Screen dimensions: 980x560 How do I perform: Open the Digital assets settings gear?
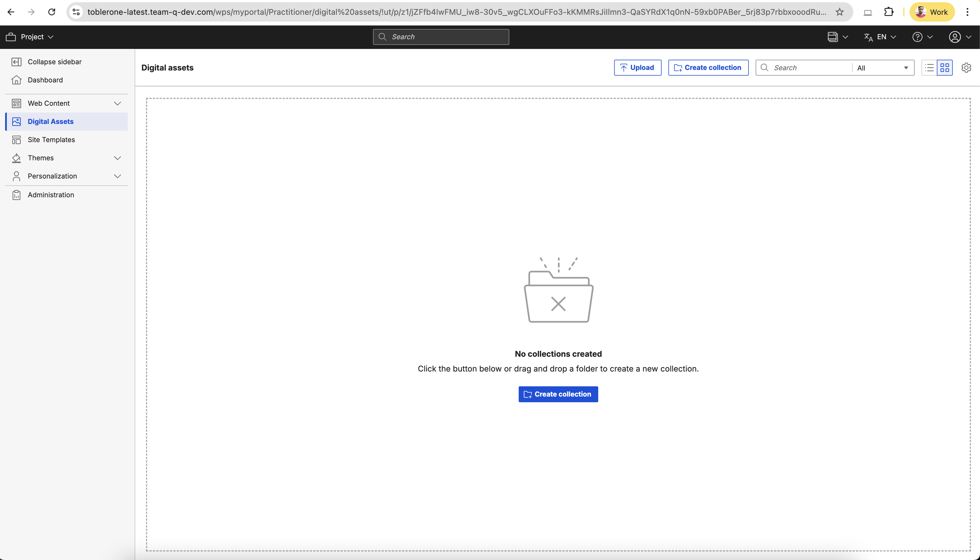966,67
